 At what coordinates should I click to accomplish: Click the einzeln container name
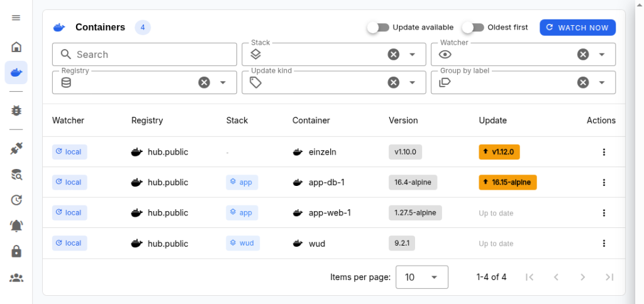tap(323, 152)
